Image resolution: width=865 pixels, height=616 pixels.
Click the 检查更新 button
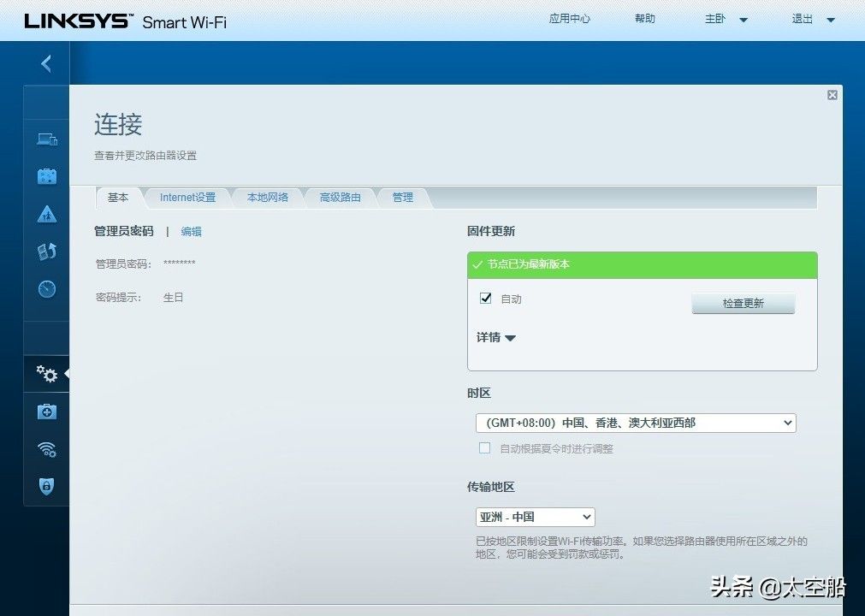(x=743, y=304)
